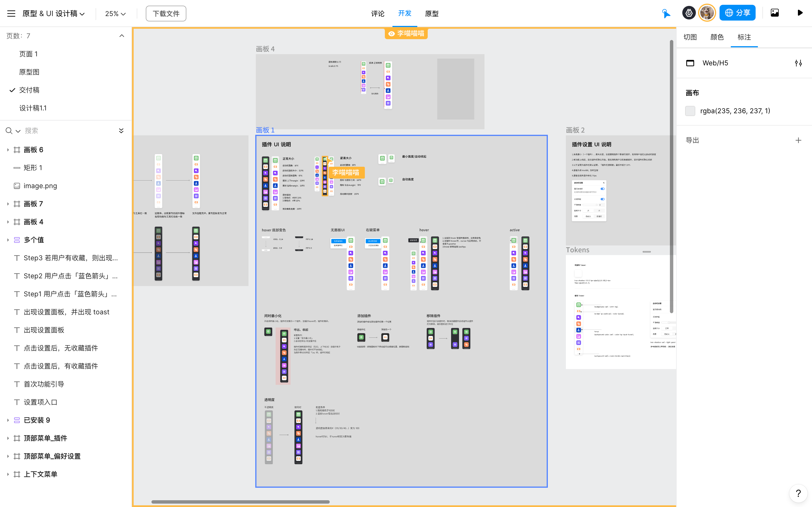Click the blue cursor follow icon
The width and height of the screenshot is (812, 507).
(666, 14)
